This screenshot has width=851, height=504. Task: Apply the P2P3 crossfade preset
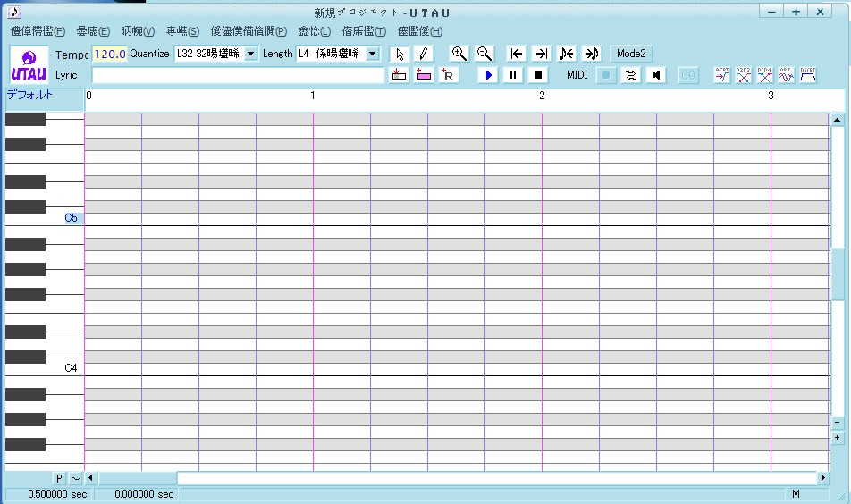[x=744, y=75]
